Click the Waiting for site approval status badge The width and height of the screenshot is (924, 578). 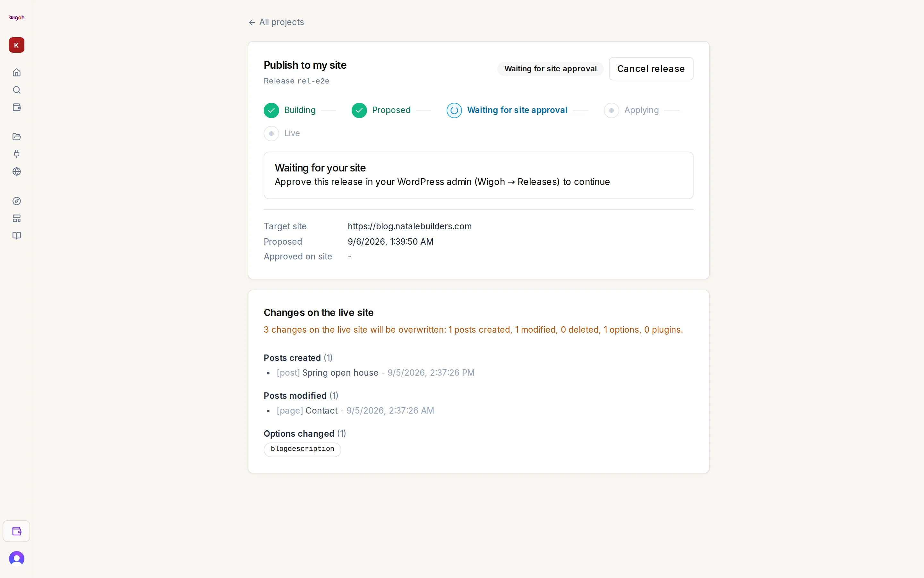point(550,69)
